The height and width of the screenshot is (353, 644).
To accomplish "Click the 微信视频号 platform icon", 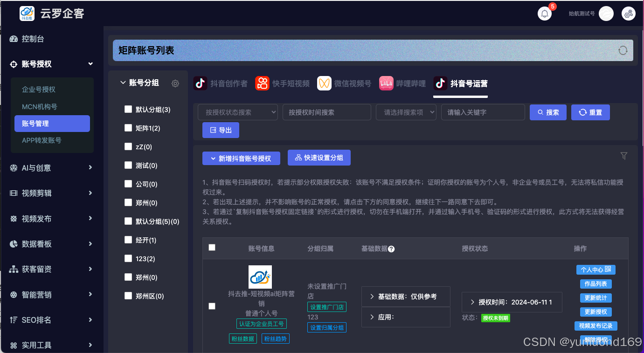I will pos(325,83).
